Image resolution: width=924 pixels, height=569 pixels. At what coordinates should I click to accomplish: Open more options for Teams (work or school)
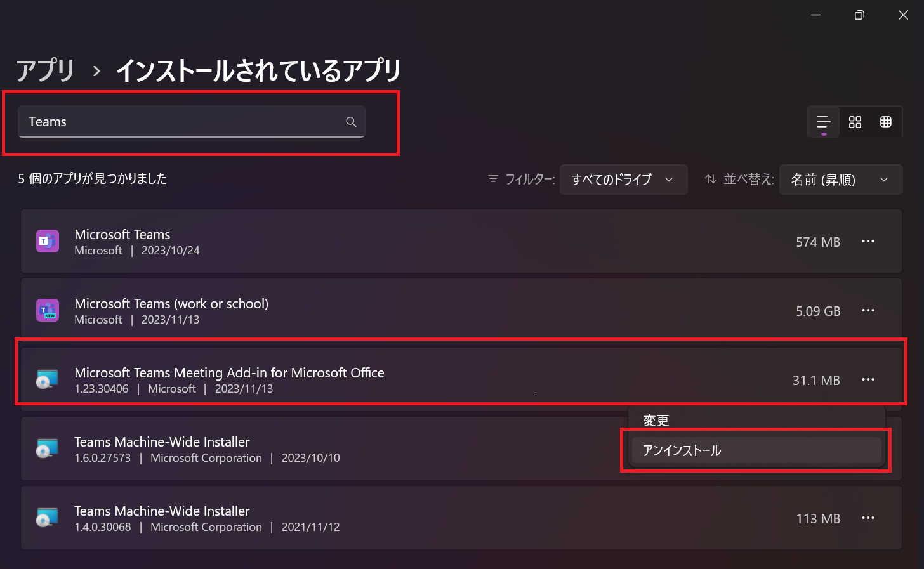pyautogui.click(x=868, y=310)
